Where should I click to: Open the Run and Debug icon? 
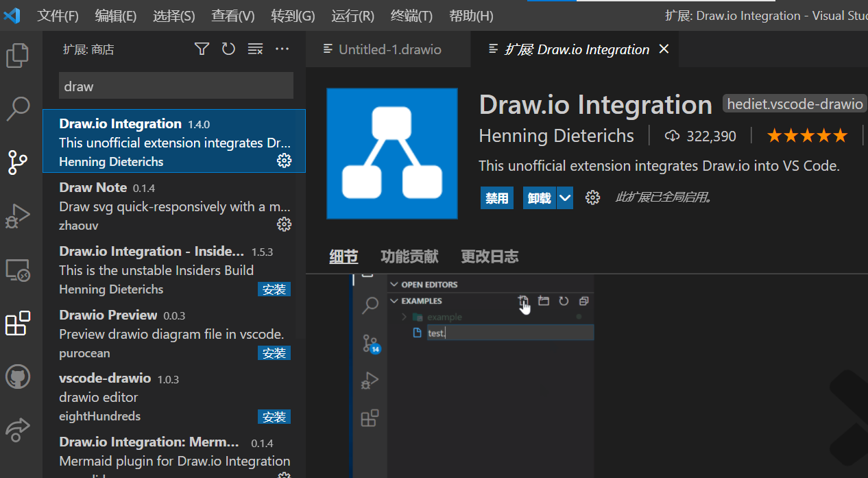pos(18,216)
